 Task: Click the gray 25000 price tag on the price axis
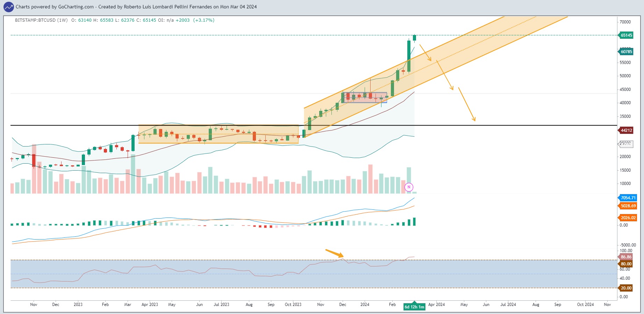pos(626,143)
